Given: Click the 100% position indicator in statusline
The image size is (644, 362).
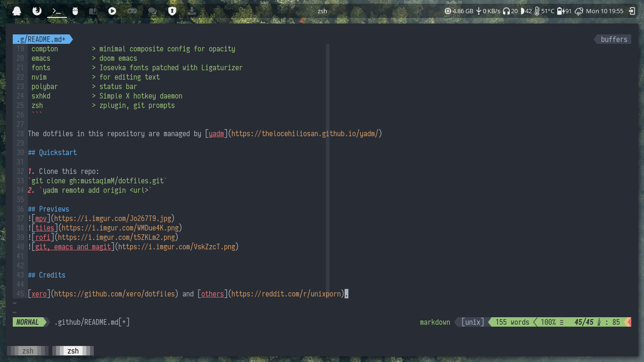Looking at the screenshot, I should pos(548,322).
